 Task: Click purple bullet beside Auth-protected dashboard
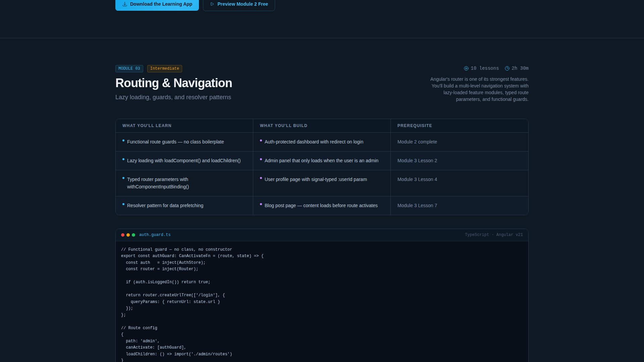261,141
